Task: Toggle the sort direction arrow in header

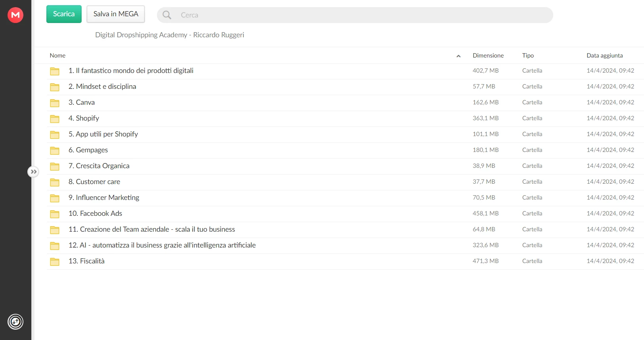Action: 459,56
